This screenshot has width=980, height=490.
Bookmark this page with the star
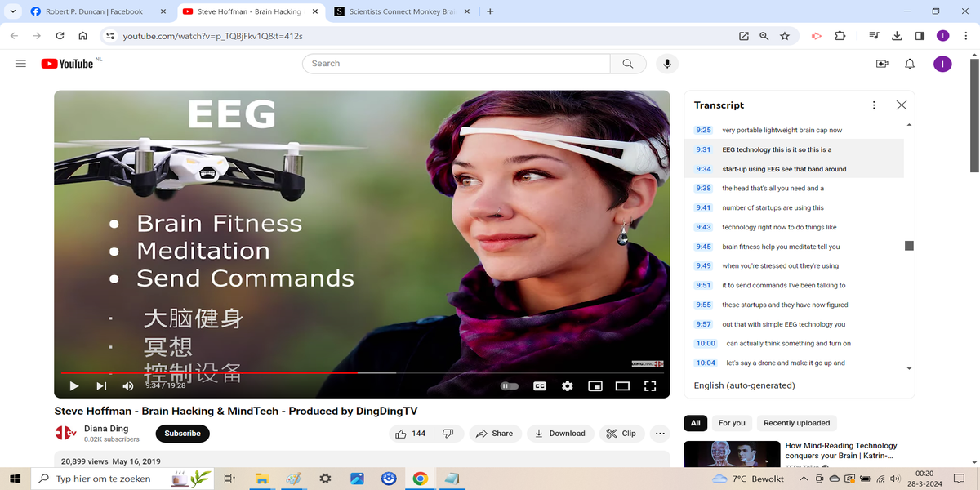[x=785, y=36]
